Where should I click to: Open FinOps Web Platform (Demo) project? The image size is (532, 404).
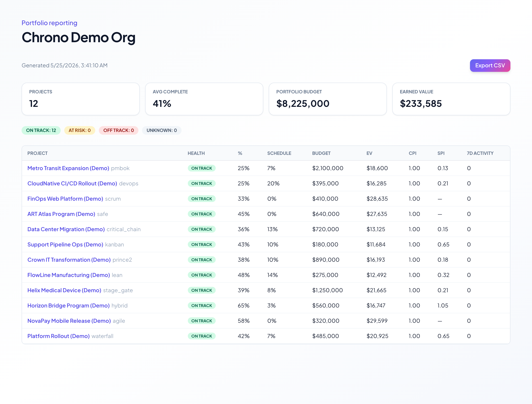pyautogui.click(x=65, y=199)
